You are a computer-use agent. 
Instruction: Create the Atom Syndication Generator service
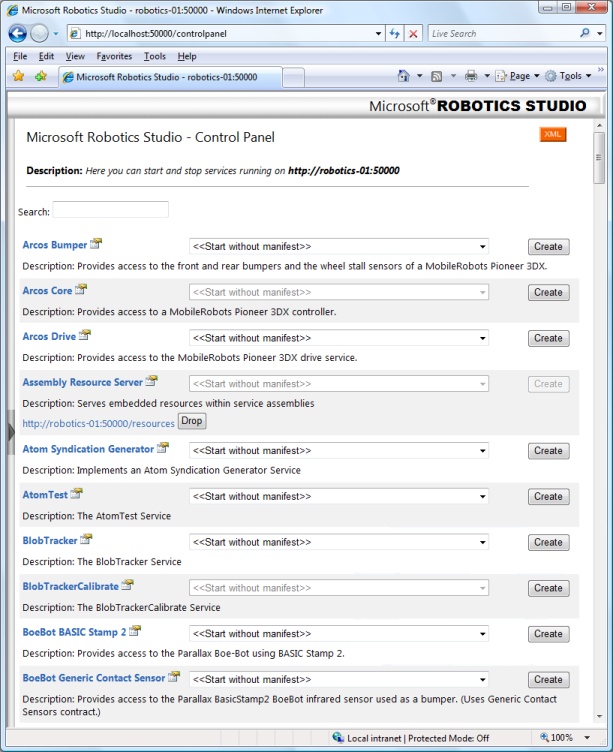tap(548, 451)
